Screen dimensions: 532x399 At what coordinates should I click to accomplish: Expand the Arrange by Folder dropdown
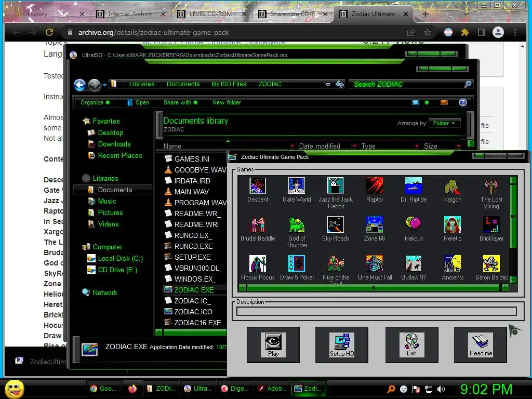click(x=444, y=123)
